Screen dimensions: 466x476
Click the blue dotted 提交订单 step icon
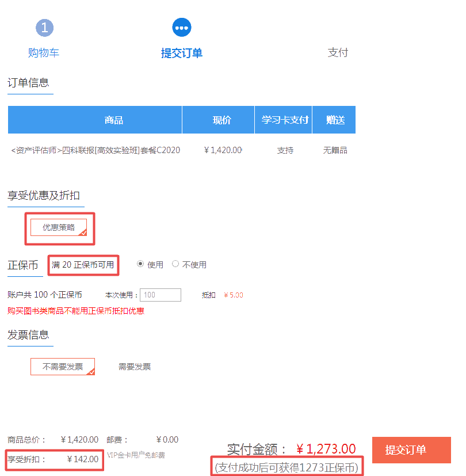[182, 27]
